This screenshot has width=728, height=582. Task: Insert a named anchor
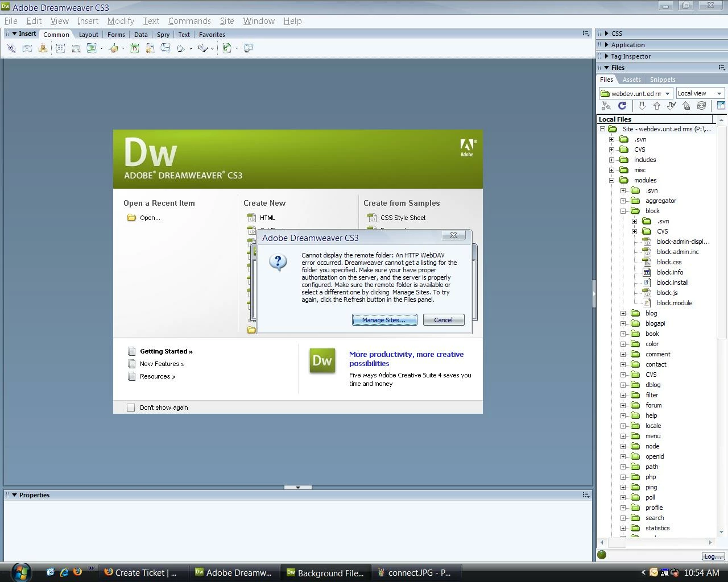click(43, 48)
